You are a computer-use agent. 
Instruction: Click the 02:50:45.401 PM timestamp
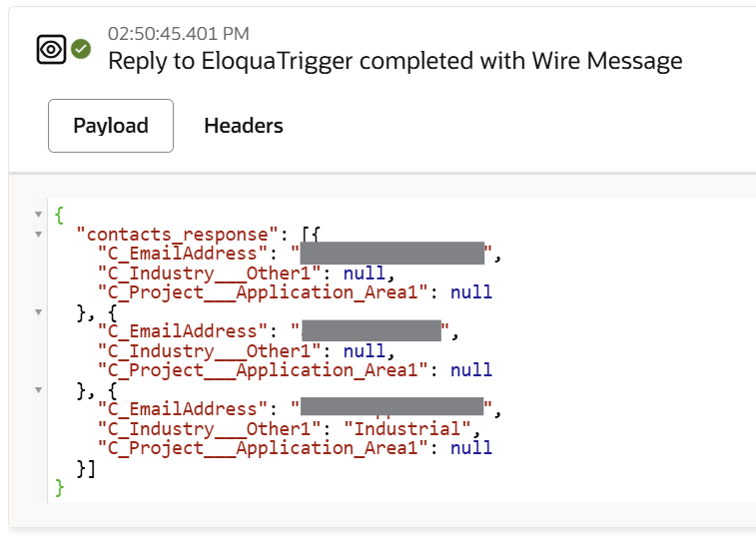coord(179,34)
